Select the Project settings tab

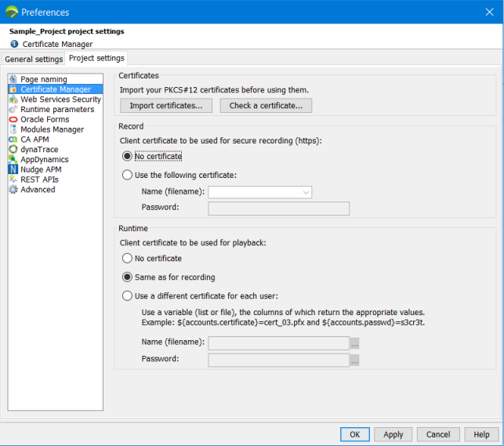point(96,58)
